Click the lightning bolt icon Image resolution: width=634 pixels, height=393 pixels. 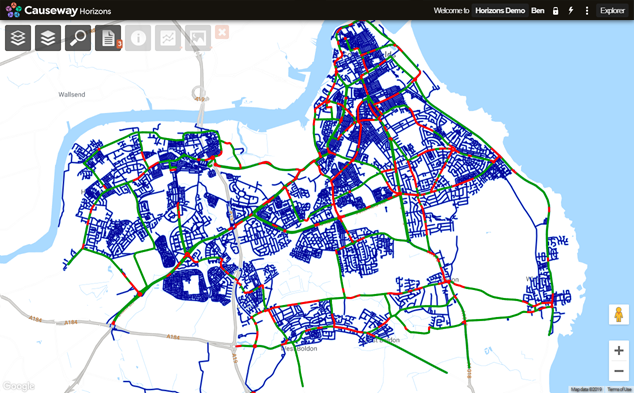[x=571, y=11]
